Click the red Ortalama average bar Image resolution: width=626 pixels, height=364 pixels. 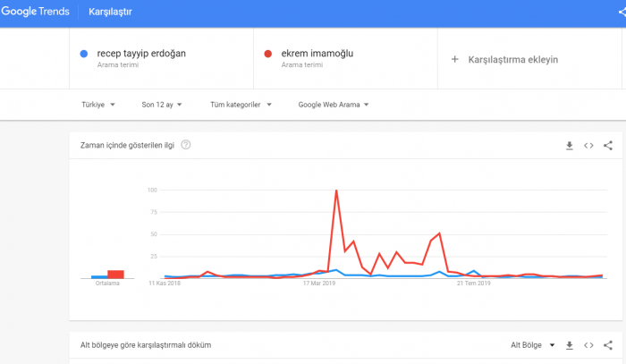click(115, 275)
